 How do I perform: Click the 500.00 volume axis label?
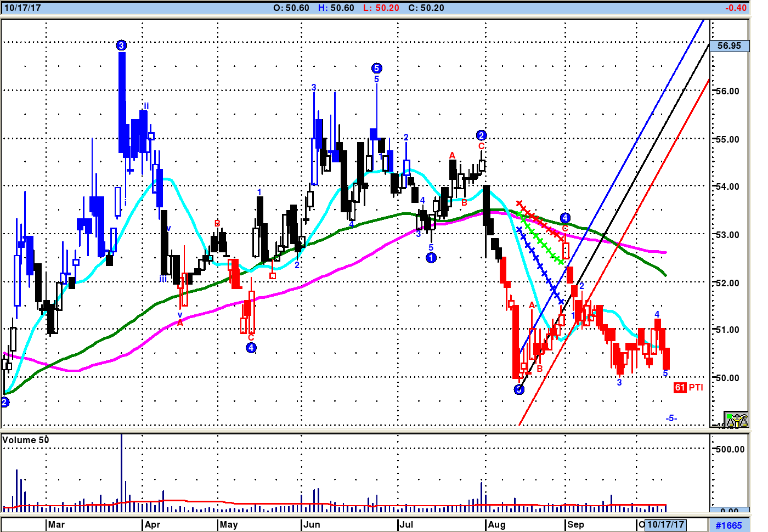(730, 449)
